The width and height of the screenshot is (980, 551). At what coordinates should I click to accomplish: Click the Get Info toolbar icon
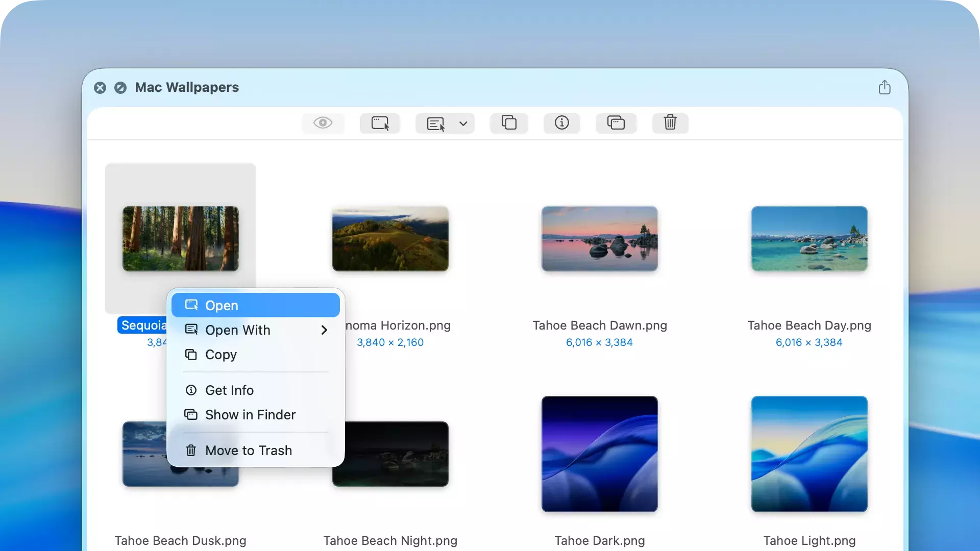click(561, 123)
